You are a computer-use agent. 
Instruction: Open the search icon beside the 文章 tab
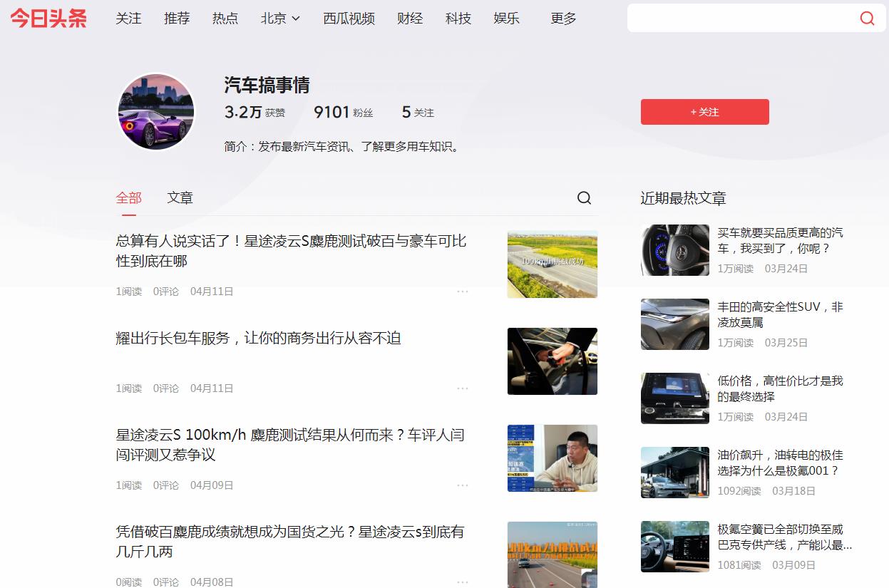(x=584, y=198)
